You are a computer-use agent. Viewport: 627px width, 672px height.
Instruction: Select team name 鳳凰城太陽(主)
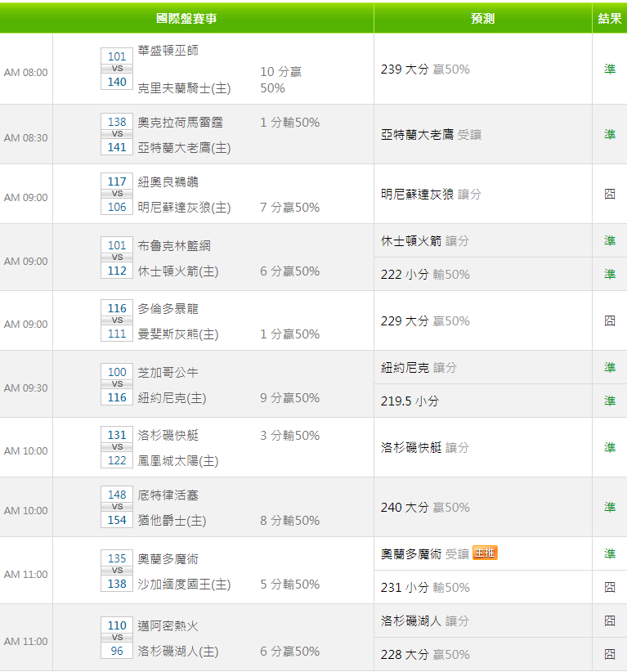178,461
